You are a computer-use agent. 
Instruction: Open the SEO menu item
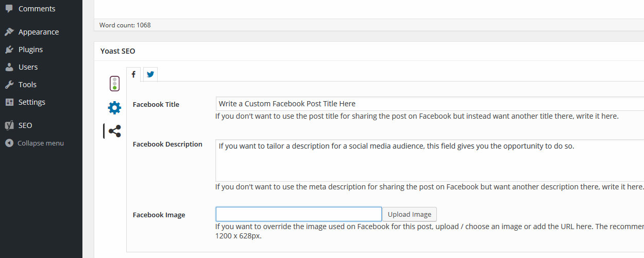click(41, 125)
